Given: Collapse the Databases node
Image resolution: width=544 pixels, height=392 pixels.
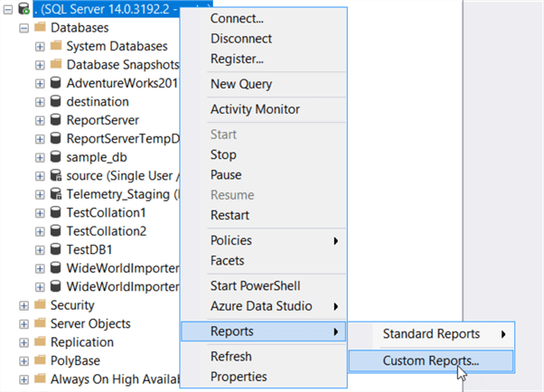Looking at the screenshot, I should (23, 28).
